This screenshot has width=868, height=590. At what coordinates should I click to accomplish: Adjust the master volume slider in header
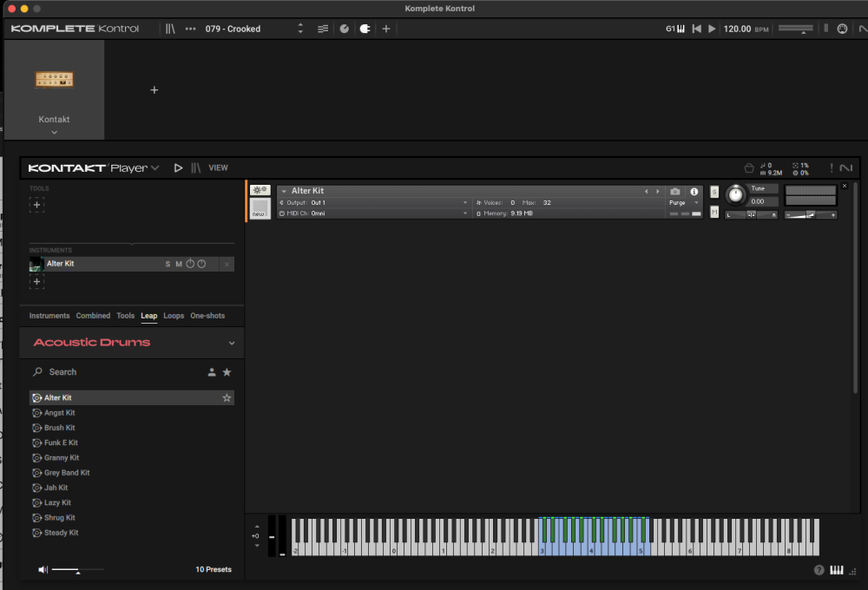795,29
